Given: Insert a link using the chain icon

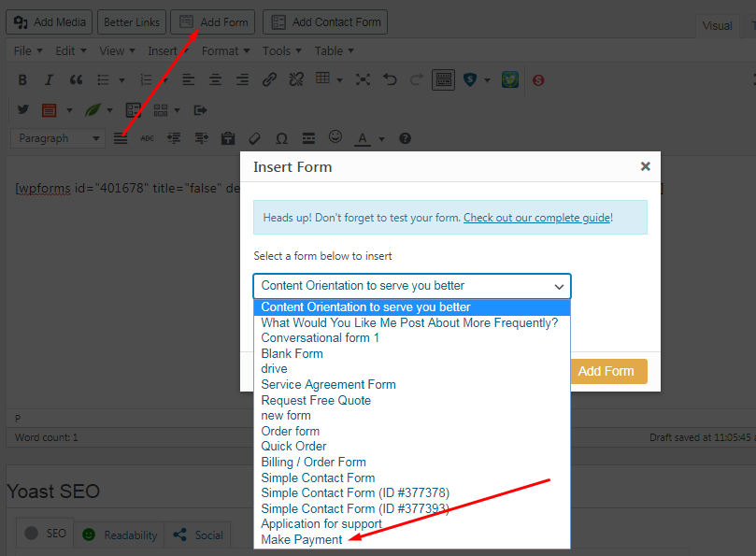Looking at the screenshot, I should (x=269, y=80).
